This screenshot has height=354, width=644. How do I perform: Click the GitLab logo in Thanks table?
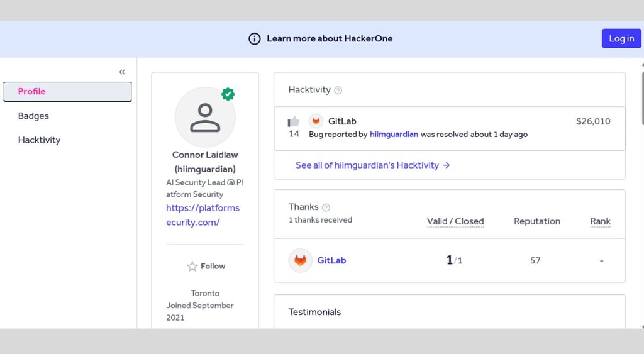(300, 260)
